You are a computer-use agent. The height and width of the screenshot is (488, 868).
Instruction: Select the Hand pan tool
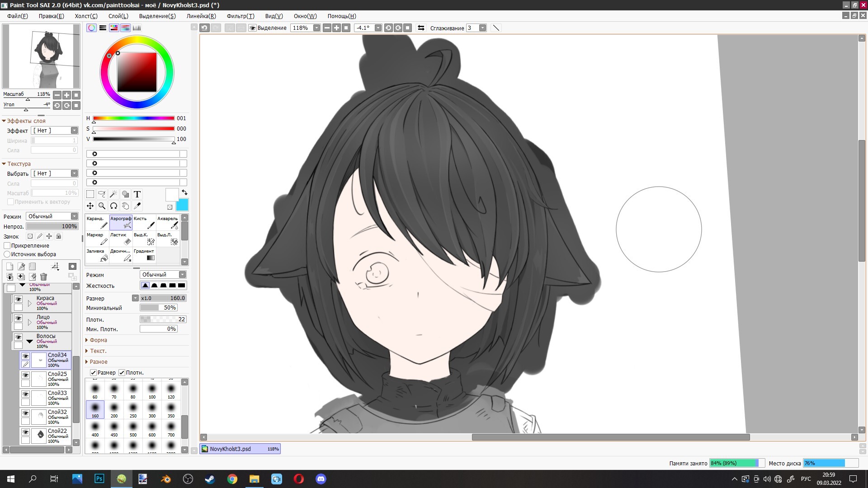pos(125,206)
